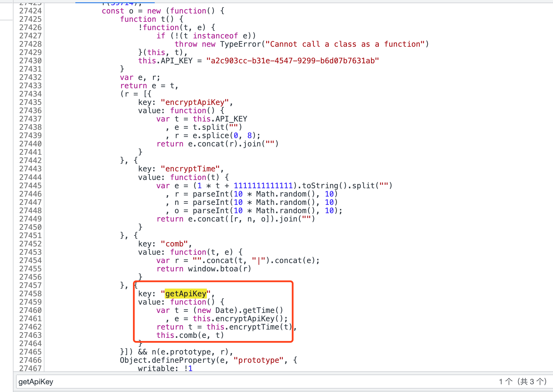
Task: Click the API key string literal
Action: pyautogui.click(x=292, y=61)
